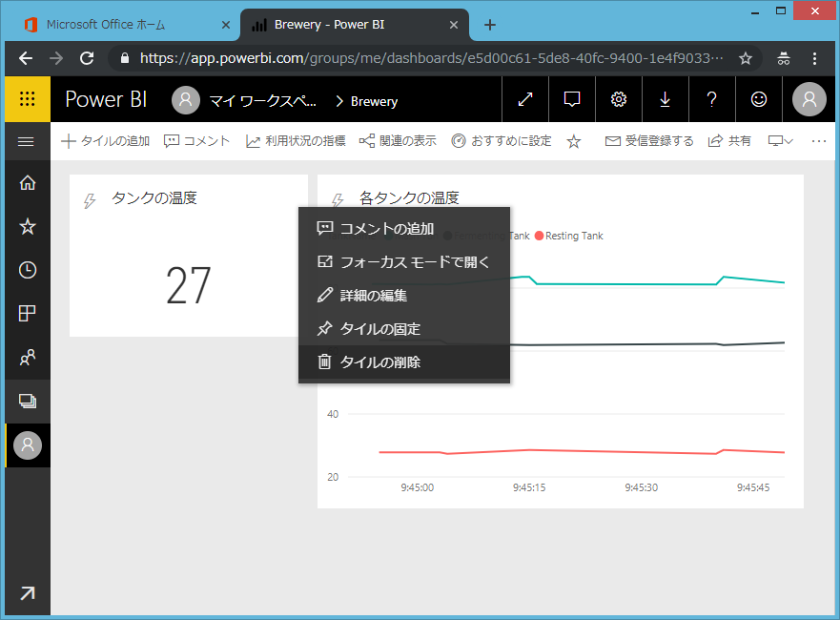The width and height of the screenshot is (840, 620).
Task: Open the help question mark menu
Action: (x=712, y=99)
